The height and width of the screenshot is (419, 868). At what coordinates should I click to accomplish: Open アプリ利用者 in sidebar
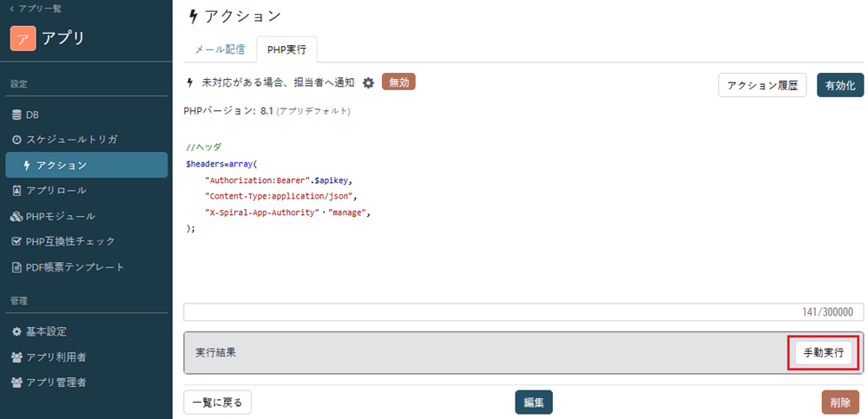click(56, 357)
